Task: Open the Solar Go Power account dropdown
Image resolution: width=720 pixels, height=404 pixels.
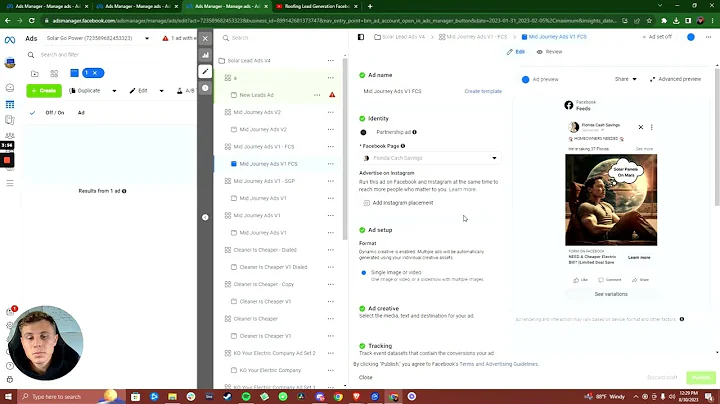Action: coord(98,39)
